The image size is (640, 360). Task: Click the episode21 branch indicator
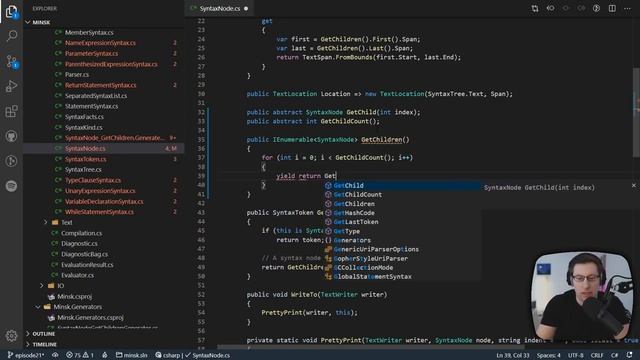click(x=26, y=355)
